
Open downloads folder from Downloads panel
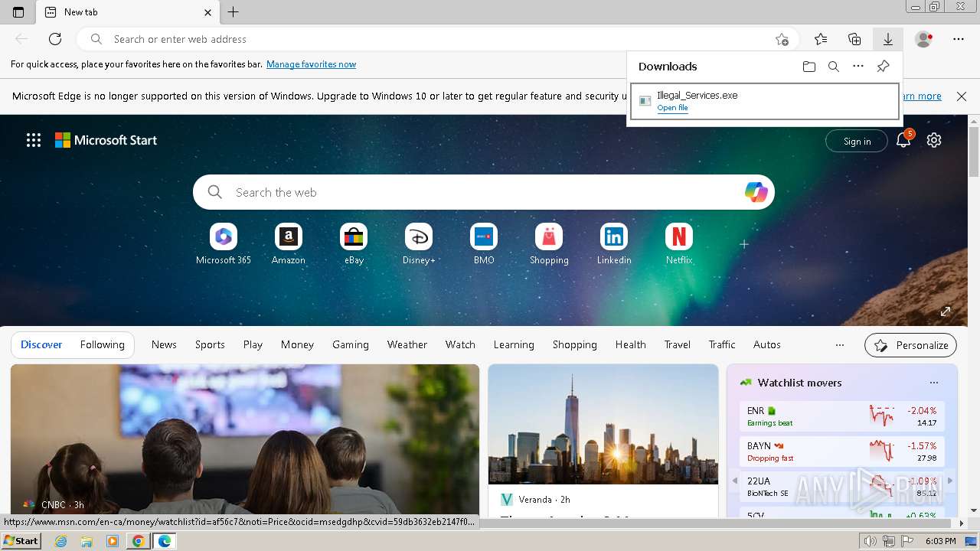[x=809, y=67]
